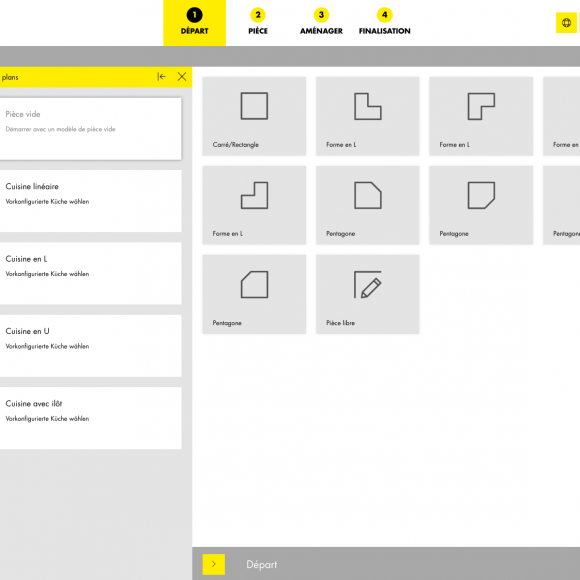Image resolution: width=580 pixels, height=580 pixels.
Task: Collapse the plans side panel arrow
Action: coord(161,77)
